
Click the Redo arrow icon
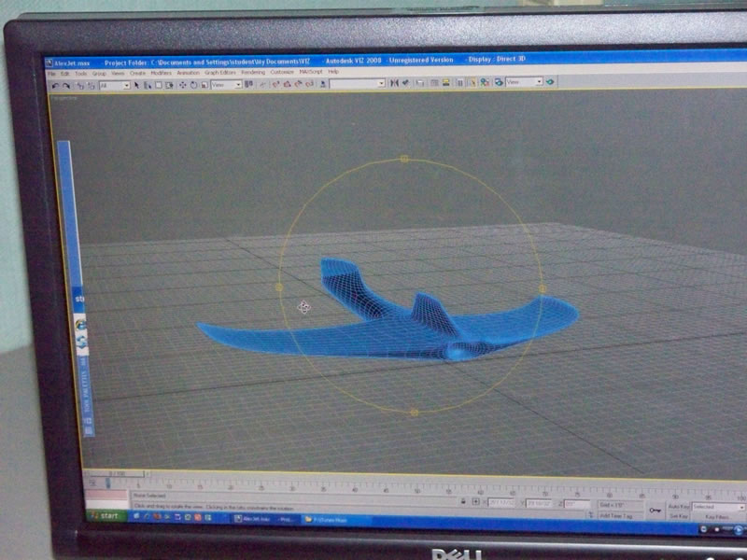click(x=65, y=85)
